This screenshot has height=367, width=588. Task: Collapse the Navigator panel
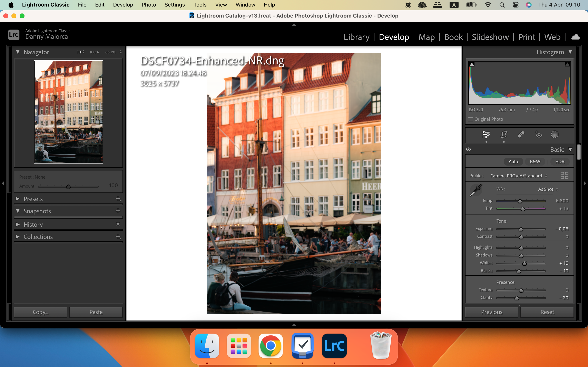[x=18, y=52]
